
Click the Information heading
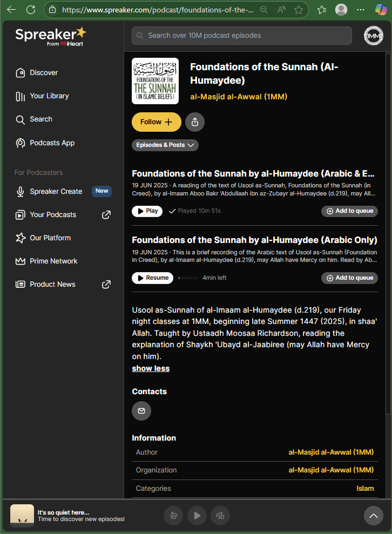click(x=154, y=438)
